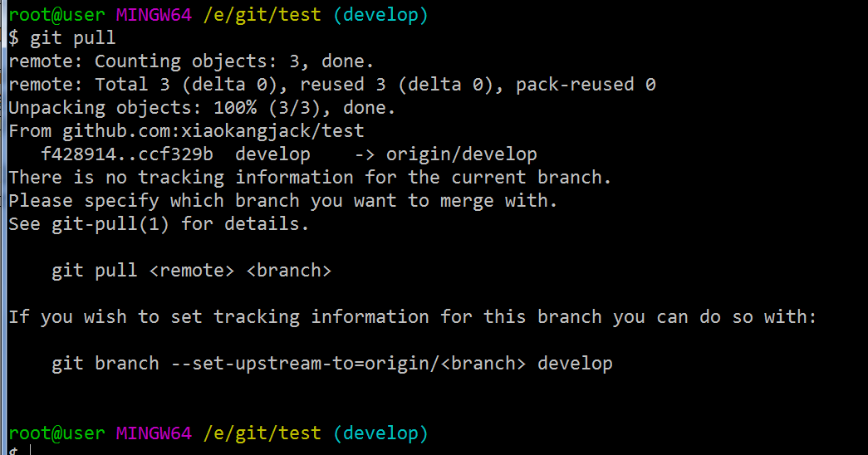The height and width of the screenshot is (455, 868).
Task: Click the top (develop) branch indicator
Action: 381,15
